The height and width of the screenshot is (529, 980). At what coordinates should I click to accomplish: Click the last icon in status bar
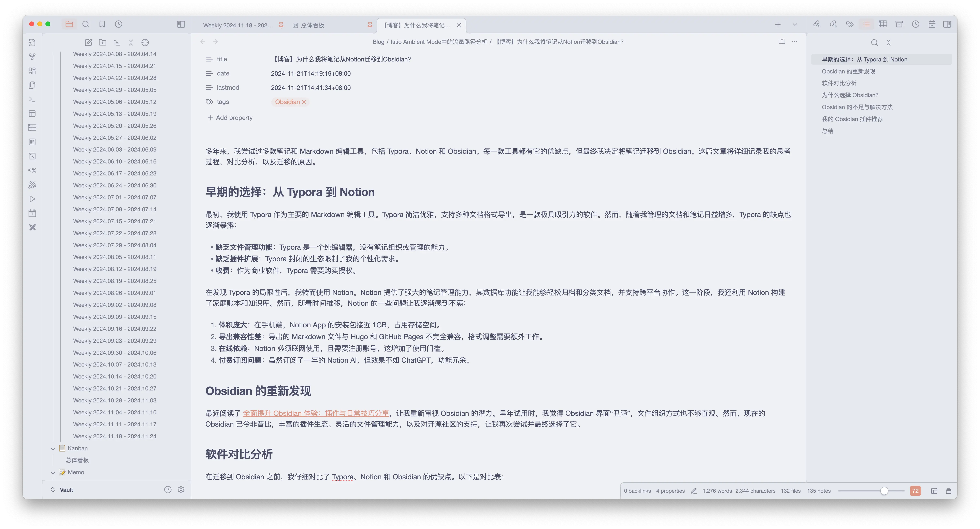(x=948, y=491)
